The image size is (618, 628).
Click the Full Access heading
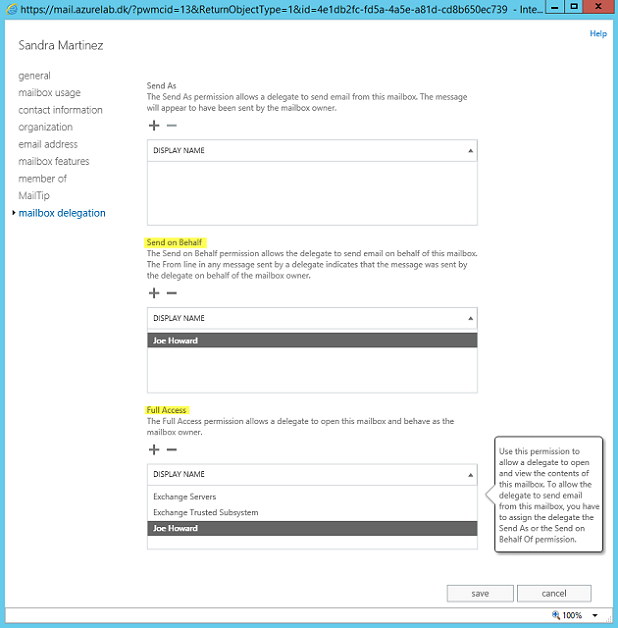pos(166,410)
